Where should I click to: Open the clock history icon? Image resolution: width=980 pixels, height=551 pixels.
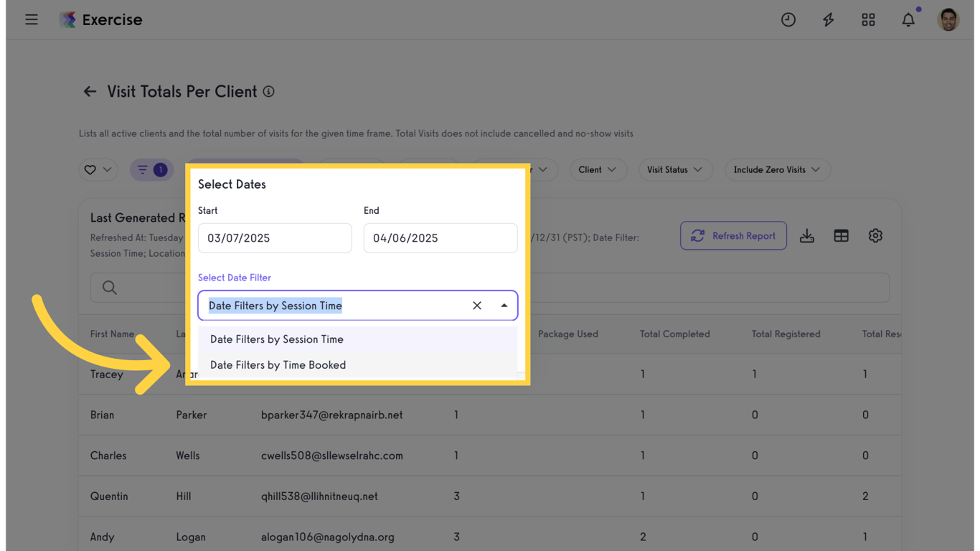click(788, 19)
